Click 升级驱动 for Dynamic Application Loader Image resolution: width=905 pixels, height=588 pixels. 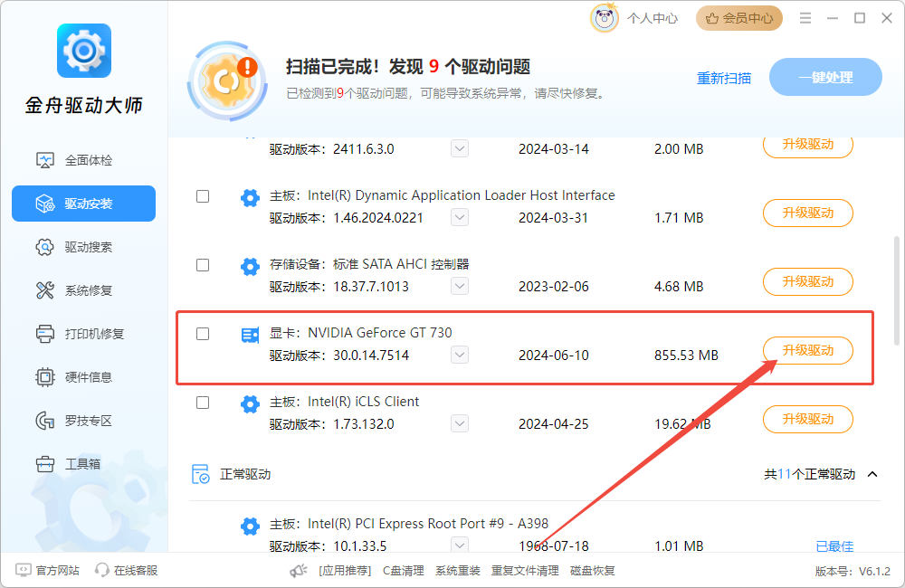[x=808, y=213]
